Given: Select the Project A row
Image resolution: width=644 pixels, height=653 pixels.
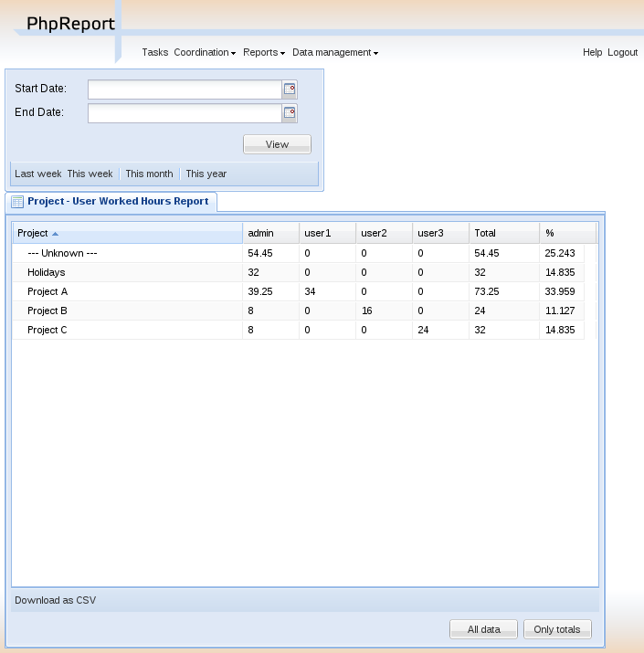Looking at the screenshot, I should 299,291.
